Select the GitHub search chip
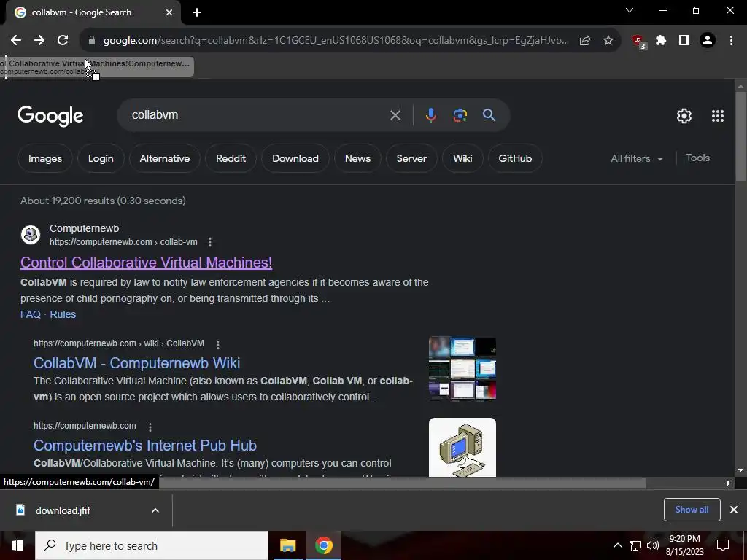 515,158
